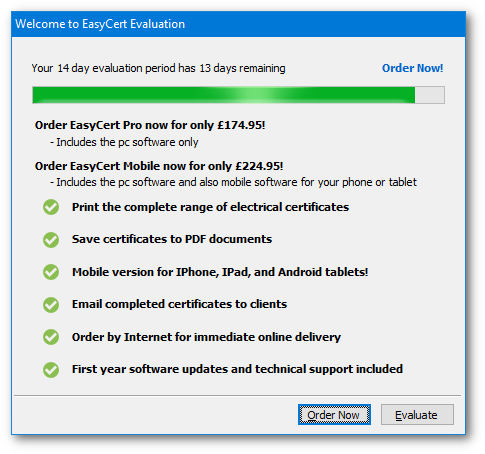The image size is (485, 454).
Task: Click the checkmark next to First year updates
Action: point(51,370)
